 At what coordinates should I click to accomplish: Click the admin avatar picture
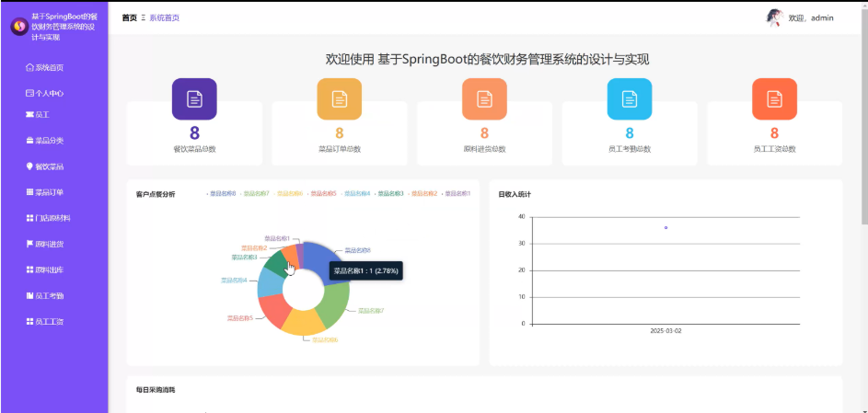pyautogui.click(x=774, y=17)
